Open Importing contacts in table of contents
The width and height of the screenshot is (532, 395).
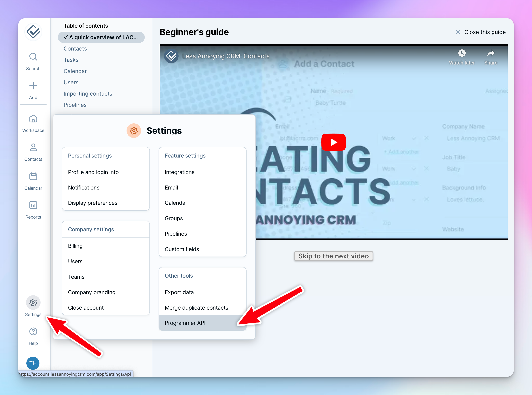pyautogui.click(x=88, y=94)
